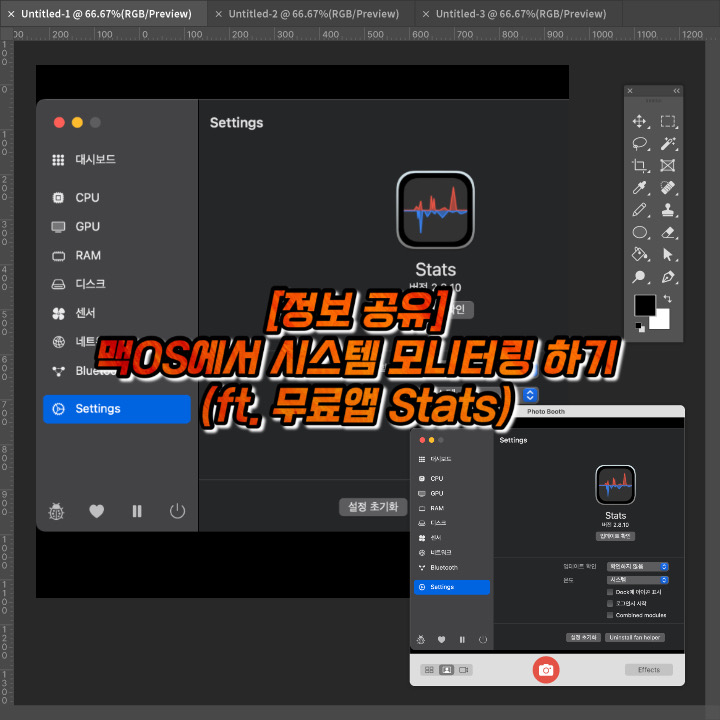Screen dimensions: 720x720
Task: Select the Eraser tool
Action: (x=668, y=232)
